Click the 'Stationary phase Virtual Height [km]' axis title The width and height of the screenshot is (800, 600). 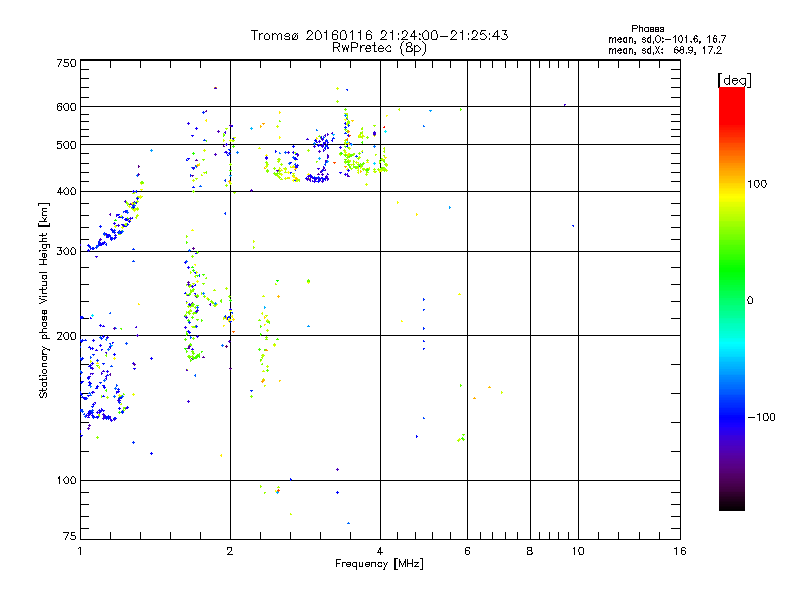[x=44, y=300]
